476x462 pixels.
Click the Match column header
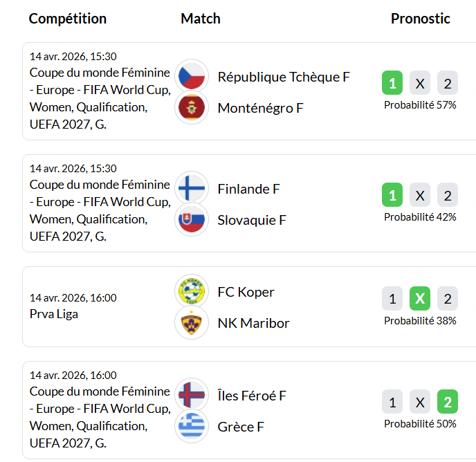(x=201, y=19)
